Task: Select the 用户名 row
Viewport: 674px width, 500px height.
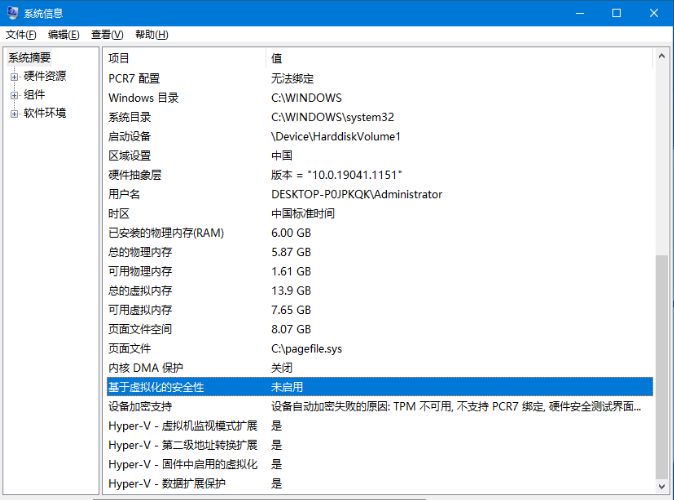Action: 380,194
